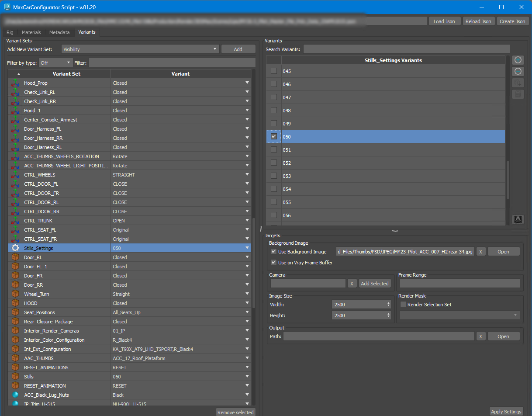Switch to the Metadata tab
The height and width of the screenshot is (416, 532).
(59, 32)
